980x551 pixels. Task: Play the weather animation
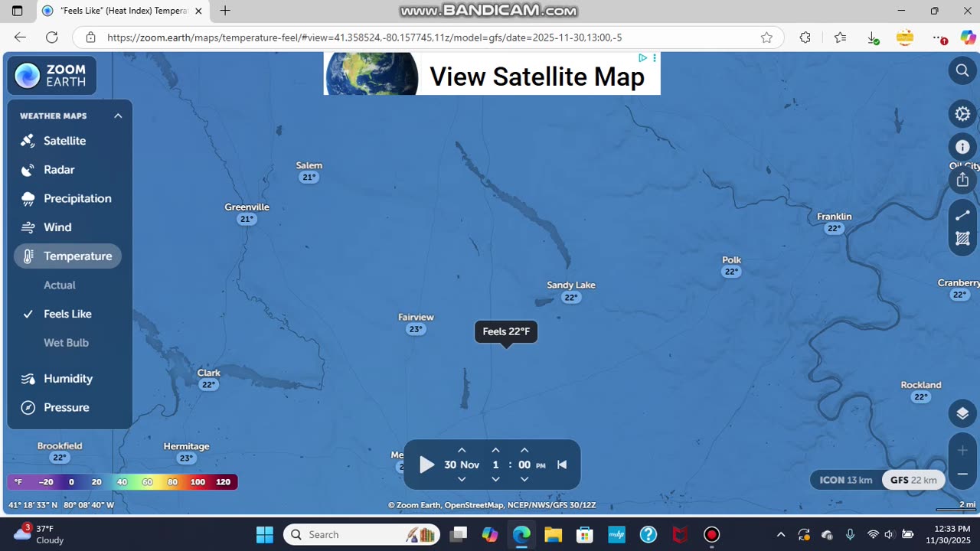click(426, 465)
